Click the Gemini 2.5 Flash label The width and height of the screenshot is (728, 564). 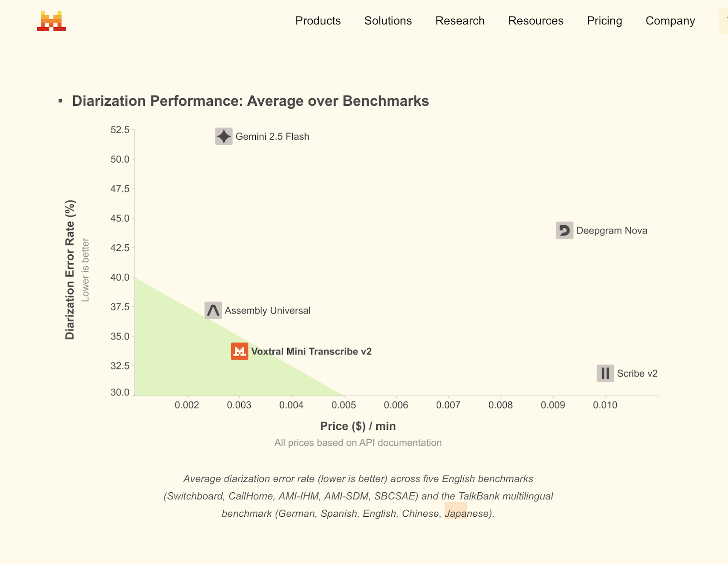pos(272,137)
